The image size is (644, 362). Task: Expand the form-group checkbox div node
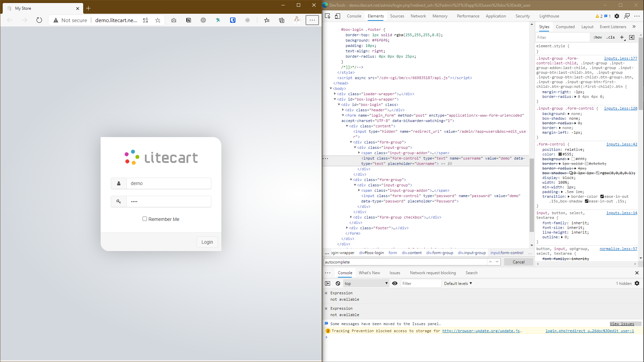pos(351,217)
